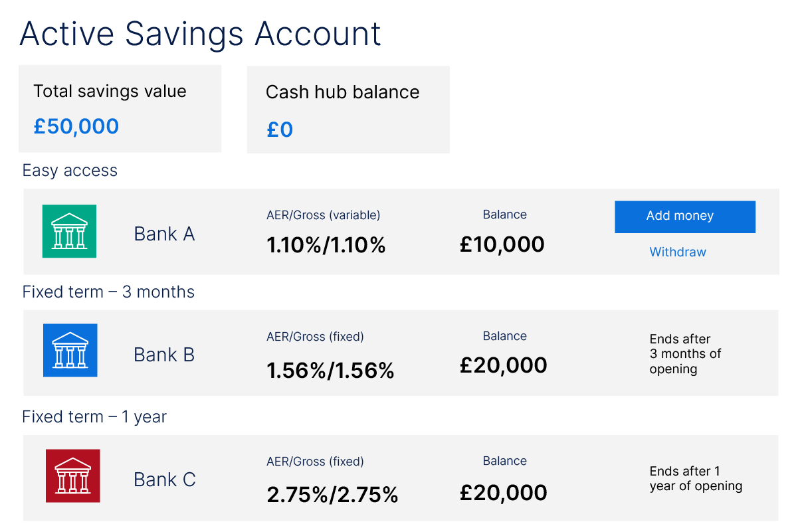Click the 1.56%/1.56% fixed rate
798x532 pixels.
pyautogui.click(x=330, y=370)
